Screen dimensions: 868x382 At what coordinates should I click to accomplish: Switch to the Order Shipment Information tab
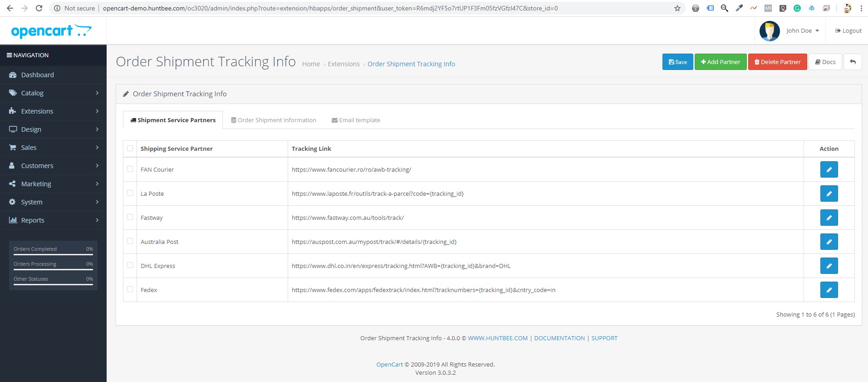pyautogui.click(x=274, y=120)
